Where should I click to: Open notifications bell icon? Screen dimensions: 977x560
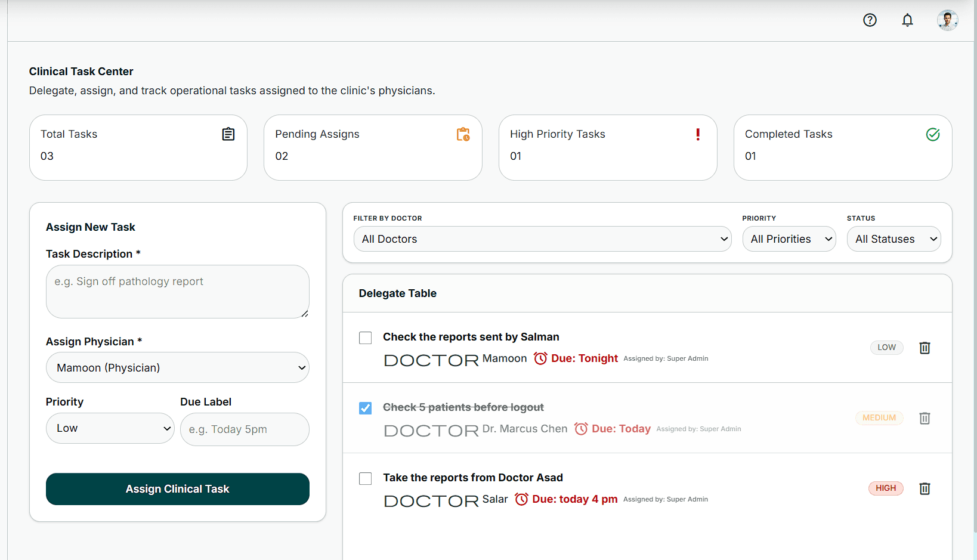coord(907,20)
